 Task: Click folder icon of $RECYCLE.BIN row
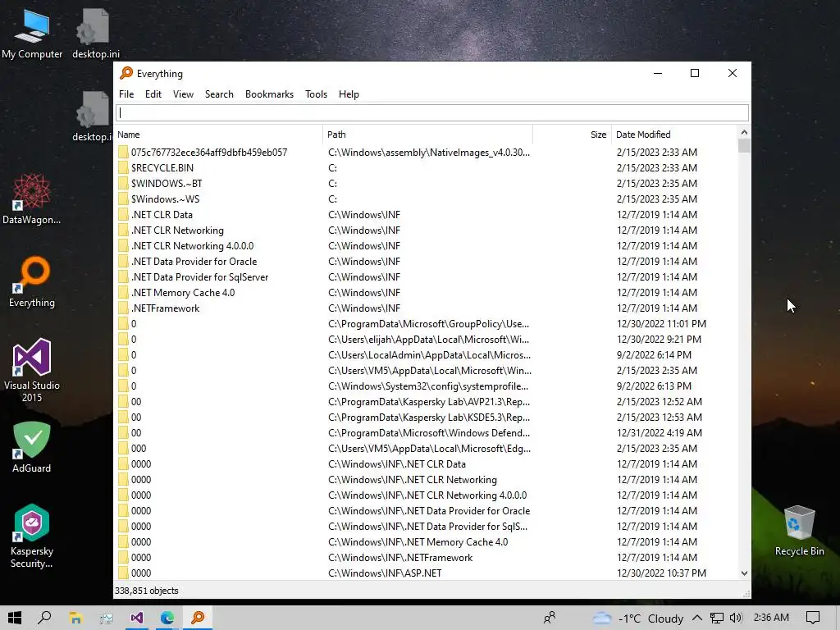pyautogui.click(x=123, y=167)
